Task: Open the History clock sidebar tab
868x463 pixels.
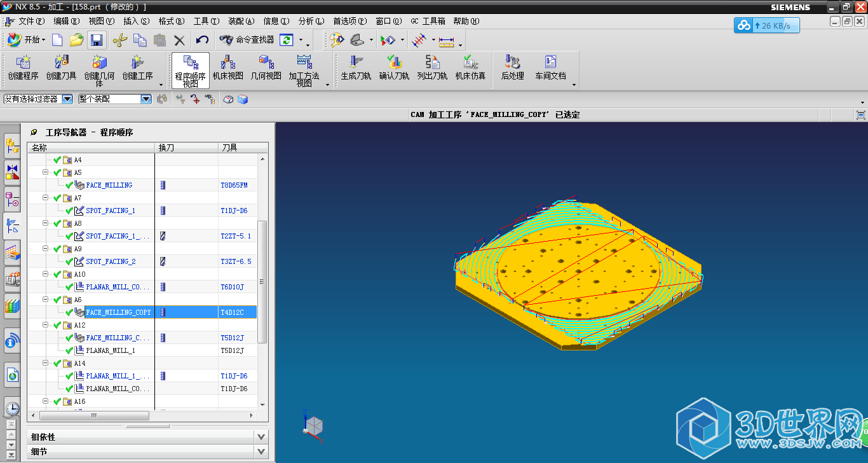Action: pos(12,408)
